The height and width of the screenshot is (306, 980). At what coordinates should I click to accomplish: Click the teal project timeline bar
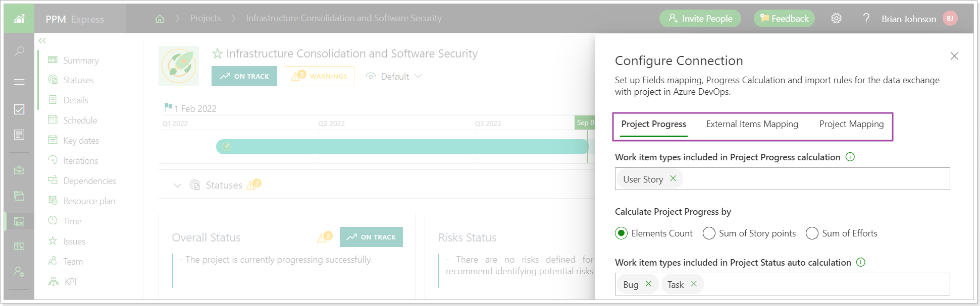coord(402,147)
